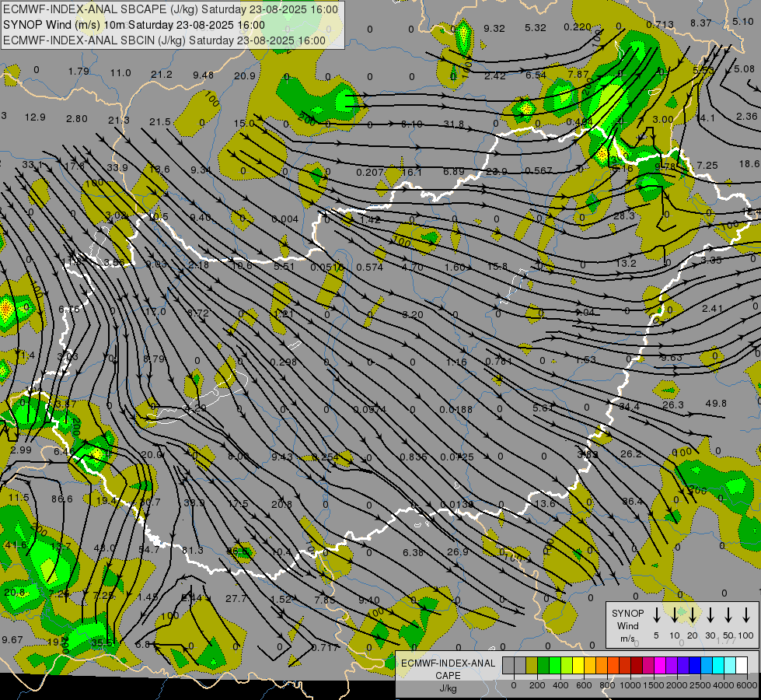761x700 pixels.
Task: Click the 1500 tick label on CAPE scale
Action: click(654, 685)
